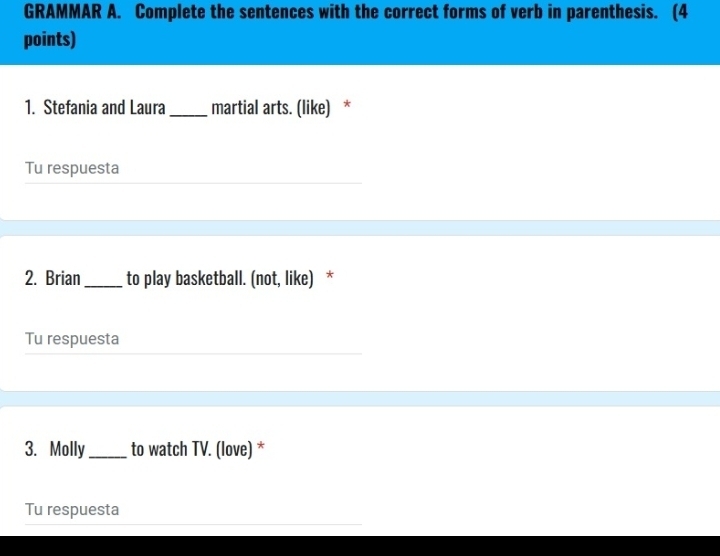Click the answer field under the Brian question
This screenshot has width=720, height=556.
(193, 340)
